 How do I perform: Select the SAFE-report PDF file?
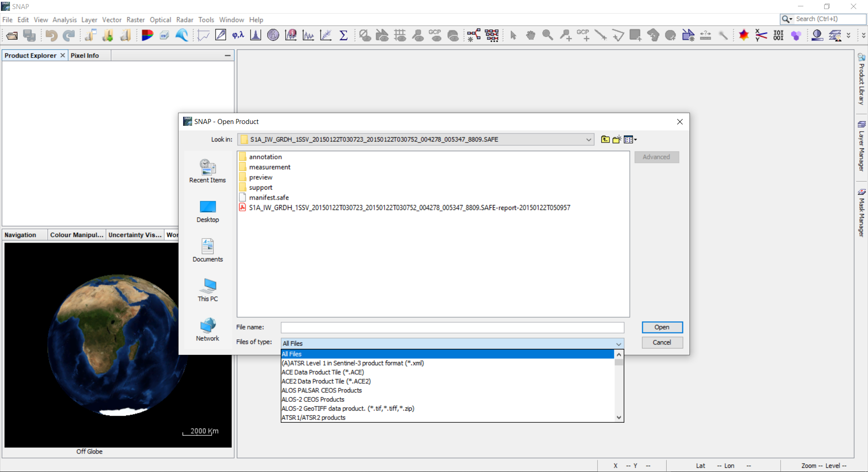(x=405, y=208)
